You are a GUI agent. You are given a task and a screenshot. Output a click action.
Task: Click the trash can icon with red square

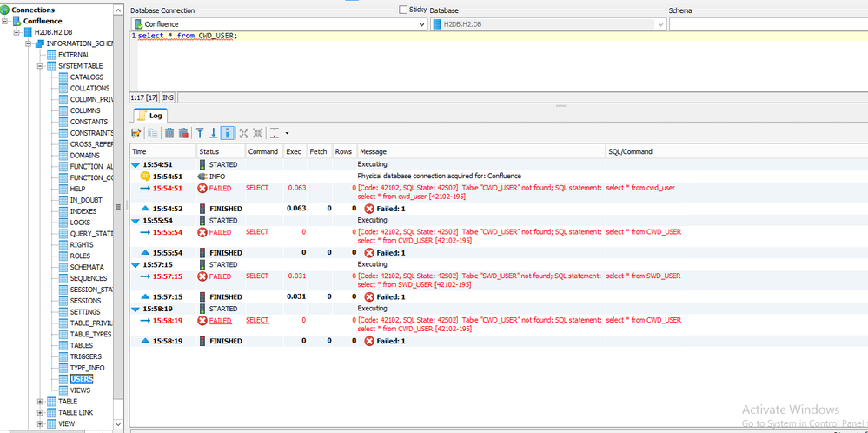click(x=183, y=133)
